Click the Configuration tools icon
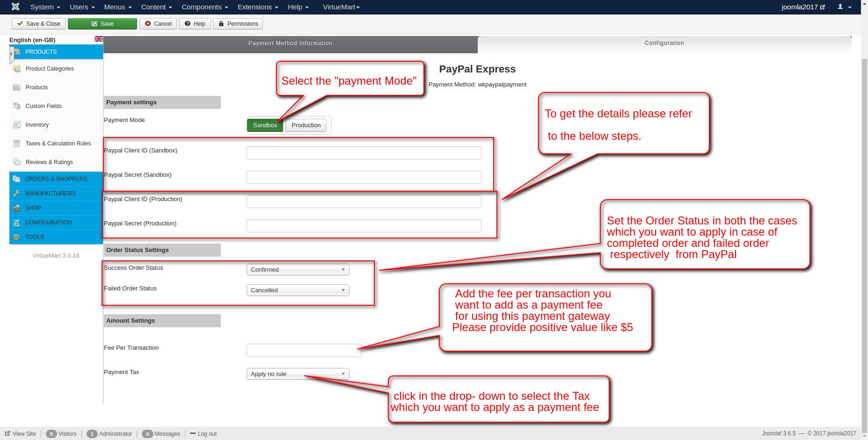The width and height of the screenshot is (868, 440). [x=17, y=223]
